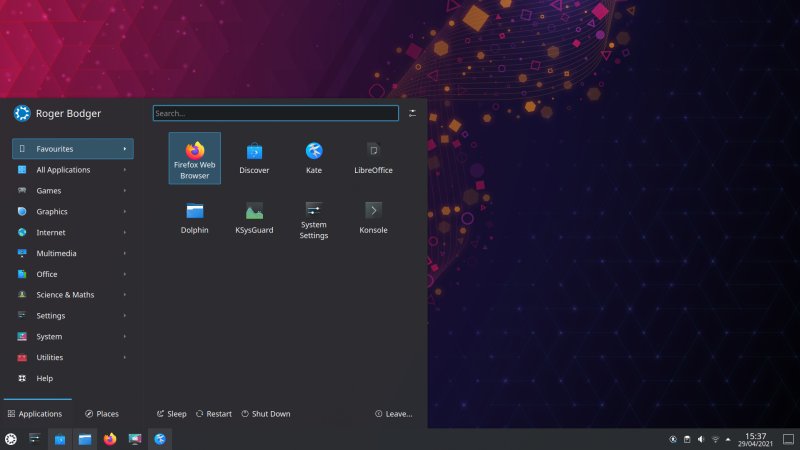This screenshot has height=450, width=800.
Task: Switch to the Places tab
Action: pyautogui.click(x=102, y=414)
